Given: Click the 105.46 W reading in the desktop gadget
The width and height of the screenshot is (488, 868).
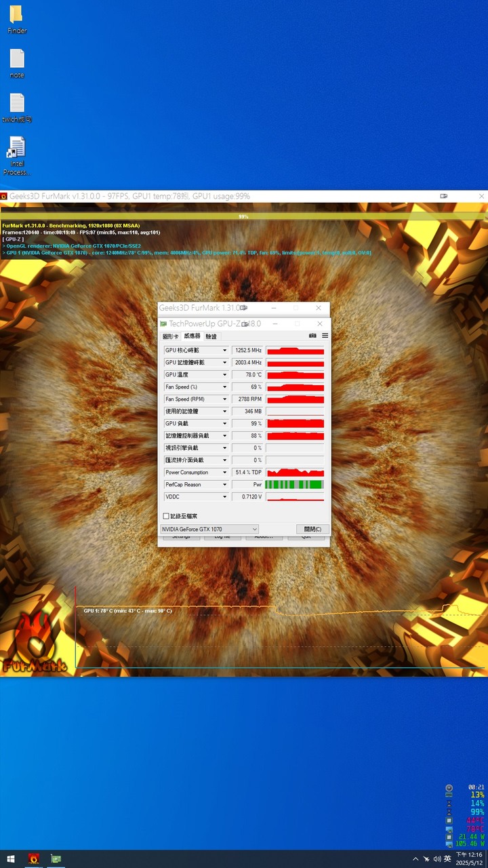Looking at the screenshot, I should (470, 844).
